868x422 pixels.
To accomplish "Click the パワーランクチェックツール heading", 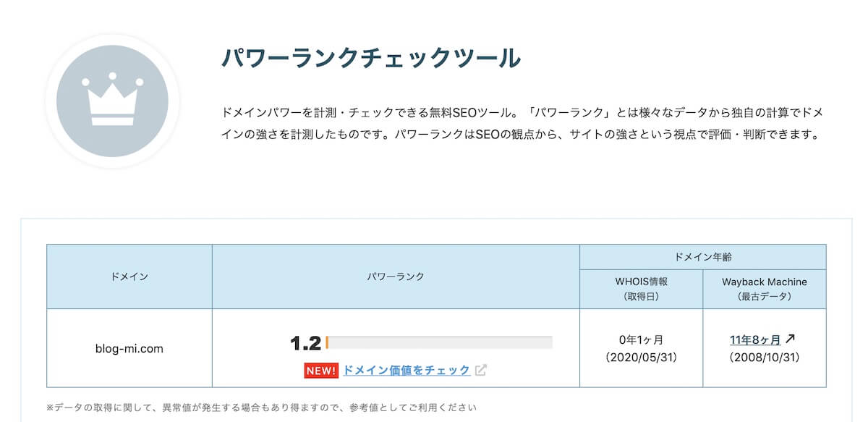I will click(x=371, y=57).
